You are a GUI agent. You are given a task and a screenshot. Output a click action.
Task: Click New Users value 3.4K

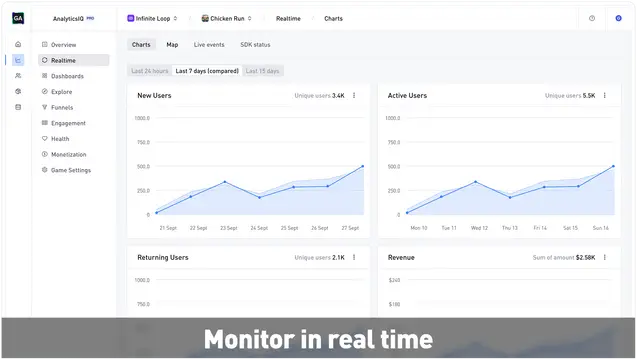(x=338, y=95)
